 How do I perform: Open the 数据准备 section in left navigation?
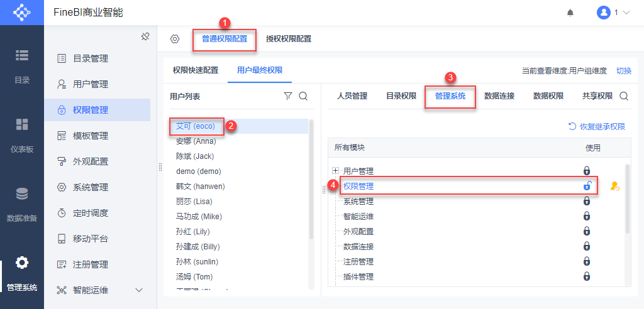[22, 204]
